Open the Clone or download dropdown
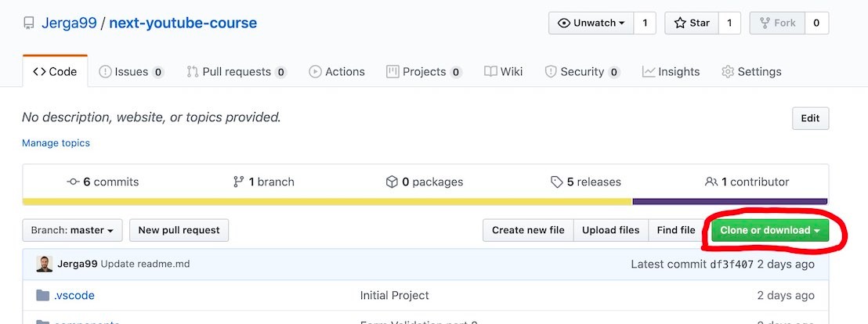 point(769,230)
